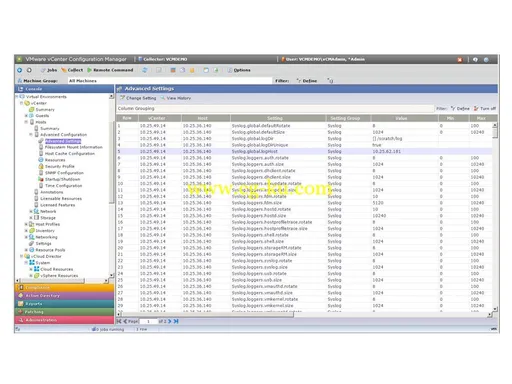Expand the Storage tree node
The width and height of the screenshot is (512, 384).
(x=31, y=218)
